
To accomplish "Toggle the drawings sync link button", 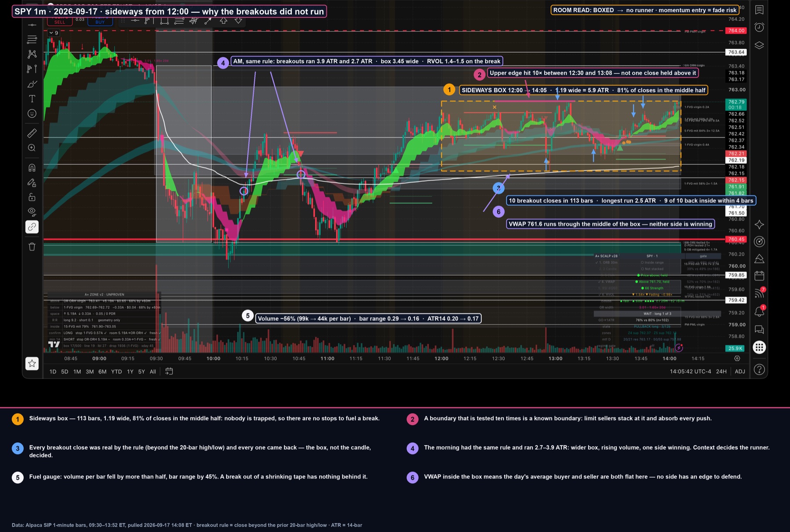I will point(32,227).
